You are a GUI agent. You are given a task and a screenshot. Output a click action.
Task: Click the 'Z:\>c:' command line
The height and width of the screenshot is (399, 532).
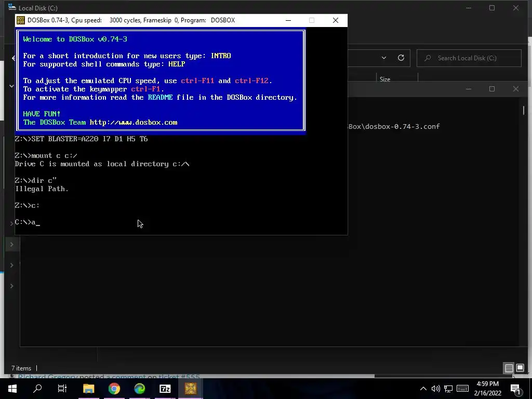pyautogui.click(x=27, y=206)
